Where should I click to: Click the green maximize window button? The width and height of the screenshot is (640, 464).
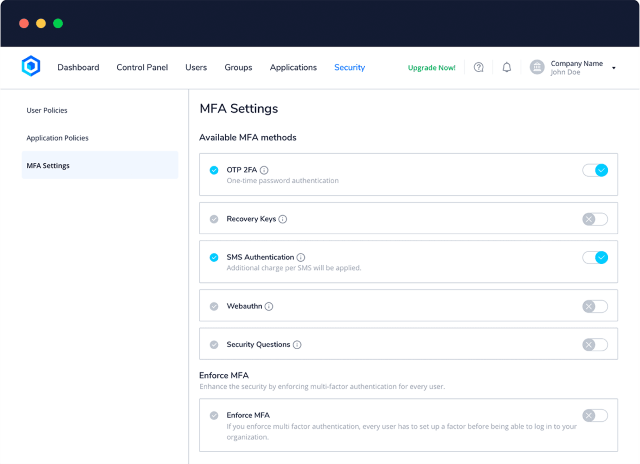click(58, 23)
